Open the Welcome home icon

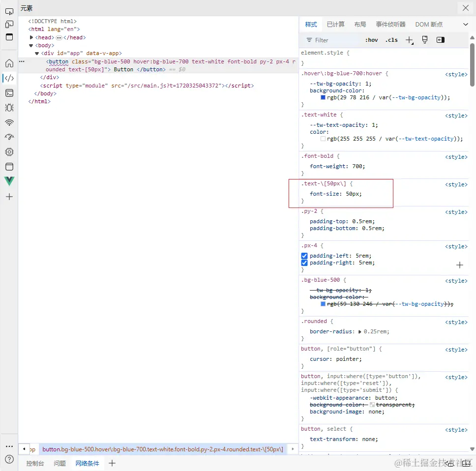pyautogui.click(x=9, y=63)
